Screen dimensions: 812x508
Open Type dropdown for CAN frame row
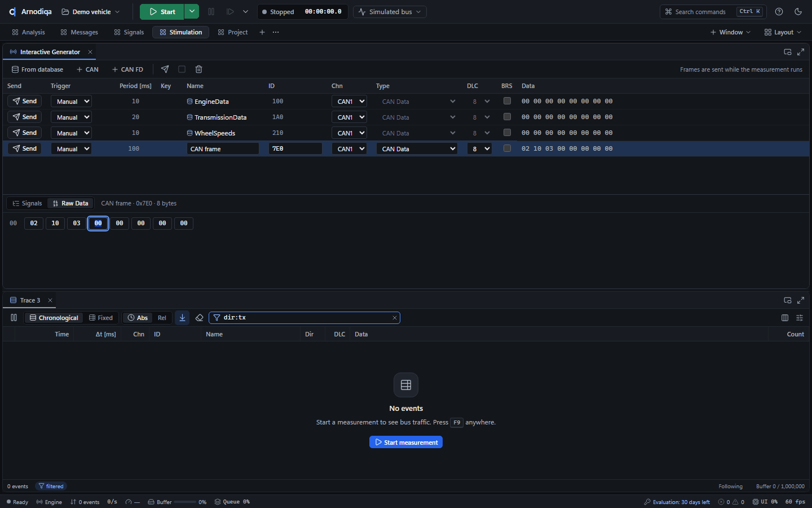coord(417,149)
